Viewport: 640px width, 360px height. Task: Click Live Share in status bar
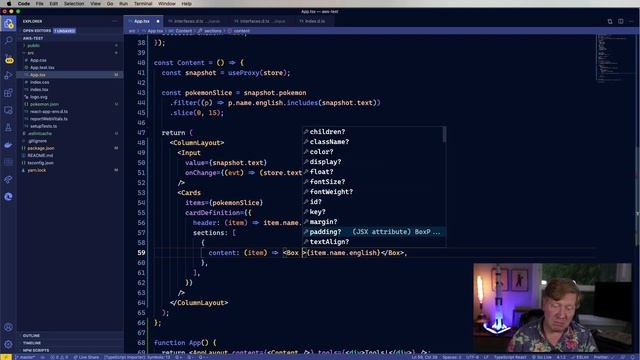click(86, 357)
